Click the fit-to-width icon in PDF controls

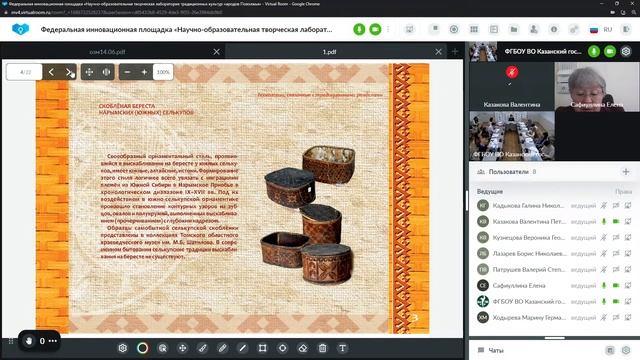coord(106,72)
